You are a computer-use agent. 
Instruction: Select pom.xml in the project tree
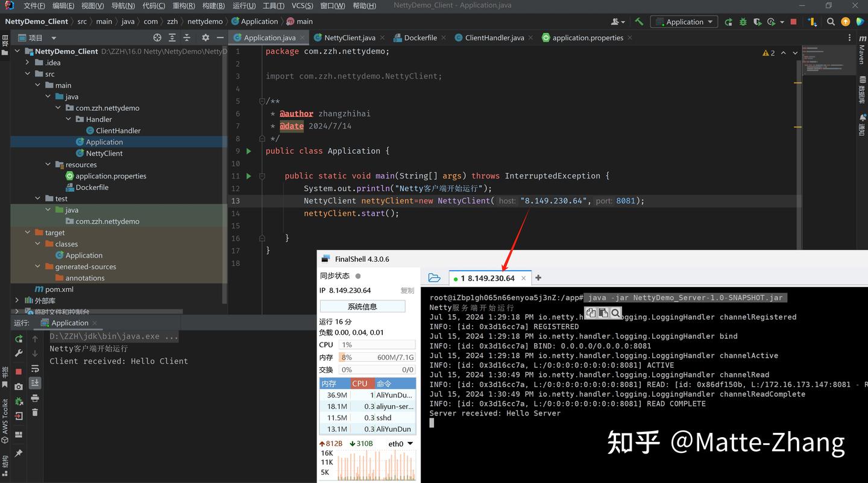click(x=59, y=289)
